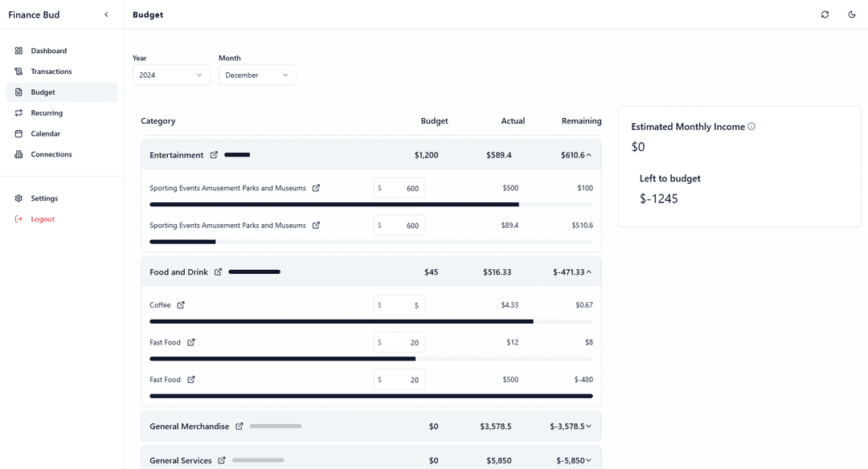Collapse the Entertainment category chevron
The image size is (868, 469).
tap(588, 156)
